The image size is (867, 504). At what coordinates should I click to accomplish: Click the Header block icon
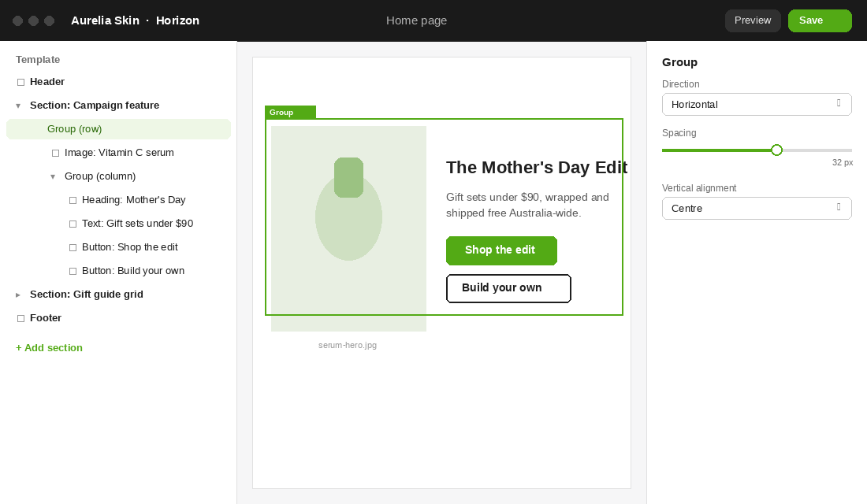point(21,83)
